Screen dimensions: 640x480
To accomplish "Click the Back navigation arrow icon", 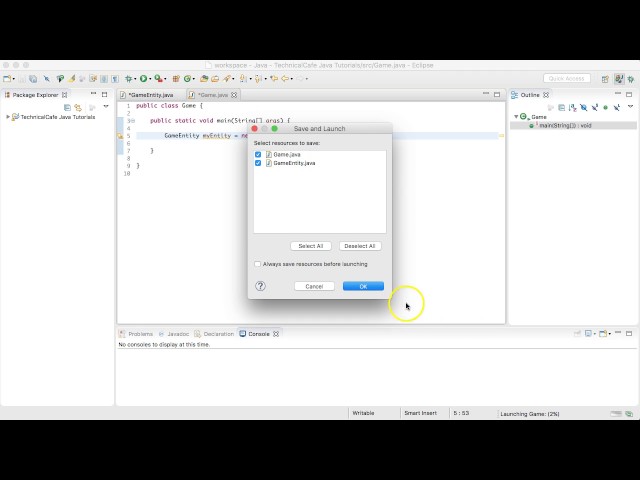I will [285, 79].
